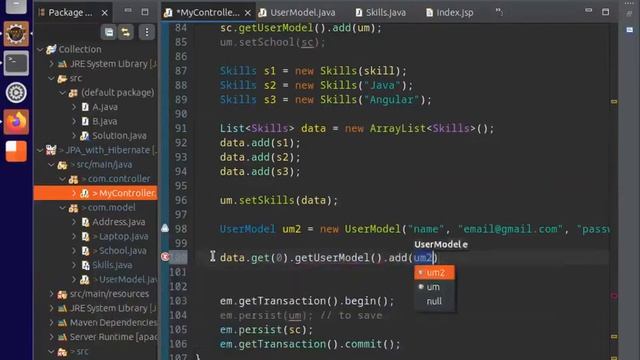This screenshot has width=640, height=360.
Task: Select Maven Dependencies in the tree
Action: [113, 322]
